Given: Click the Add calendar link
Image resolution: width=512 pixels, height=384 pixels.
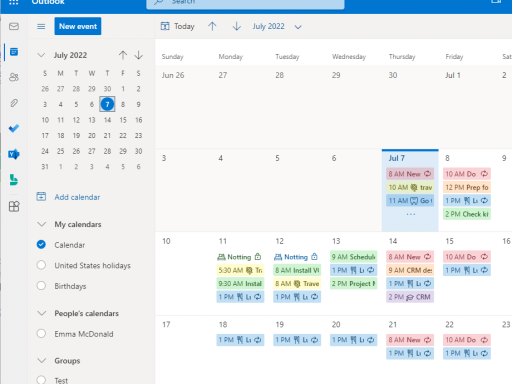Looking at the screenshot, I should coord(77,197).
